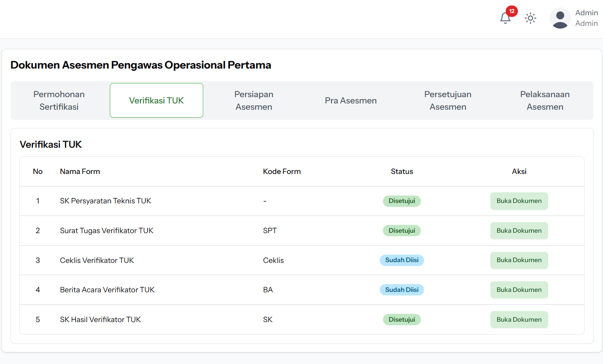
Task: Open the Pelaksanaan Asesmen tab
Action: (x=545, y=100)
